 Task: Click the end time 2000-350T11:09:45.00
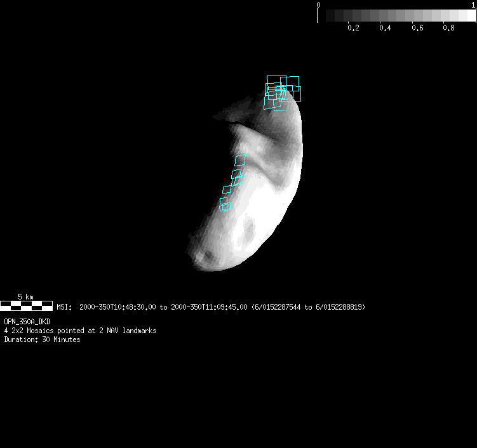209,307
